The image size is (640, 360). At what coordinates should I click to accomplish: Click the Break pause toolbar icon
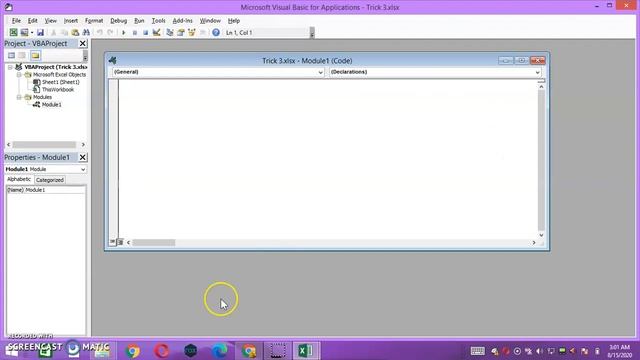(134, 32)
